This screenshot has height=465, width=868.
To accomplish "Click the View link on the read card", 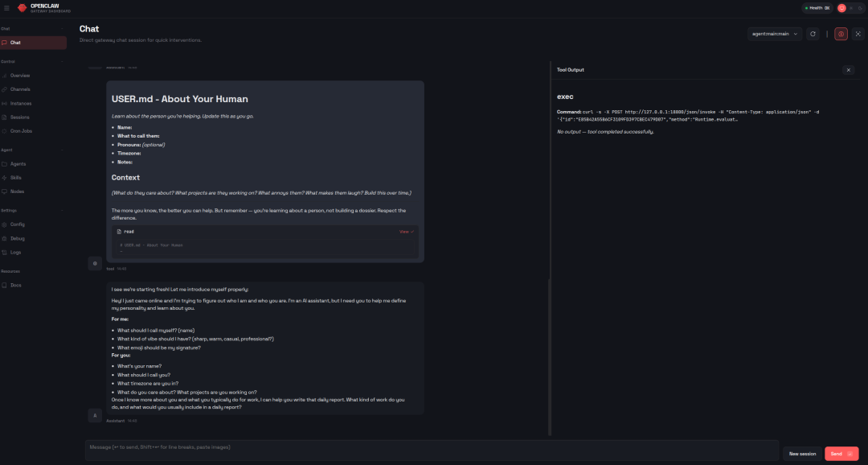I will click(x=407, y=232).
